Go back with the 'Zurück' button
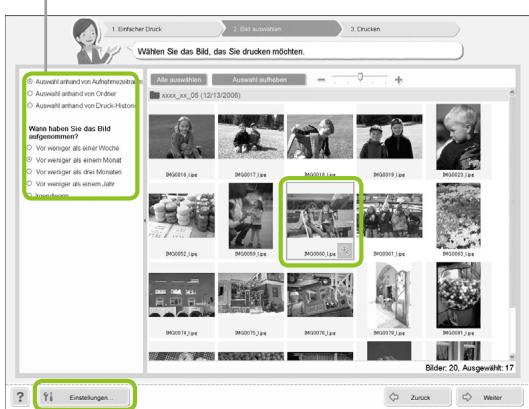 pyautogui.click(x=418, y=397)
